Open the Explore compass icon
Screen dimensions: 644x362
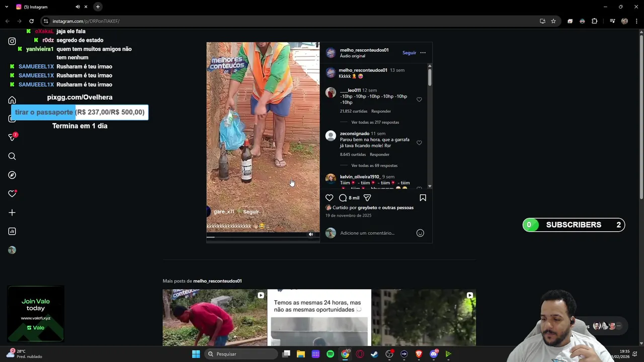click(12, 175)
